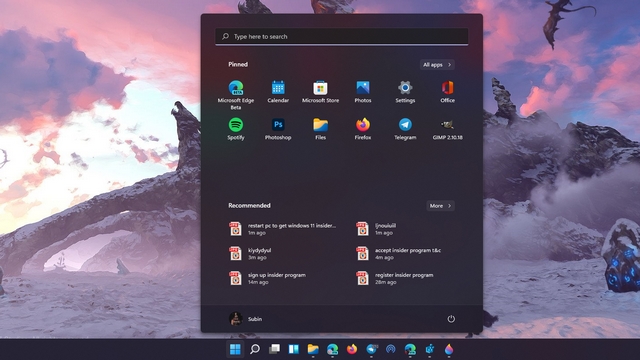Open the Photos pinned app
Viewport: 640px width, 360px height.
(x=363, y=92)
